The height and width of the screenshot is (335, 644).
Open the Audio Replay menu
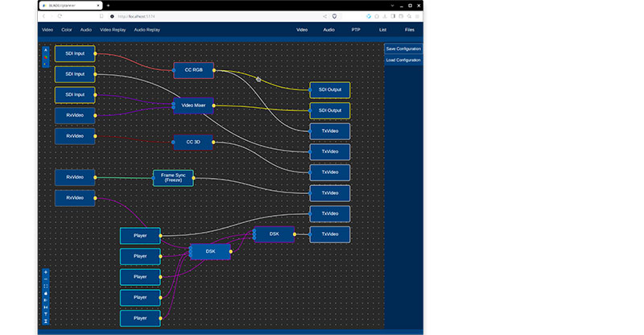click(147, 30)
